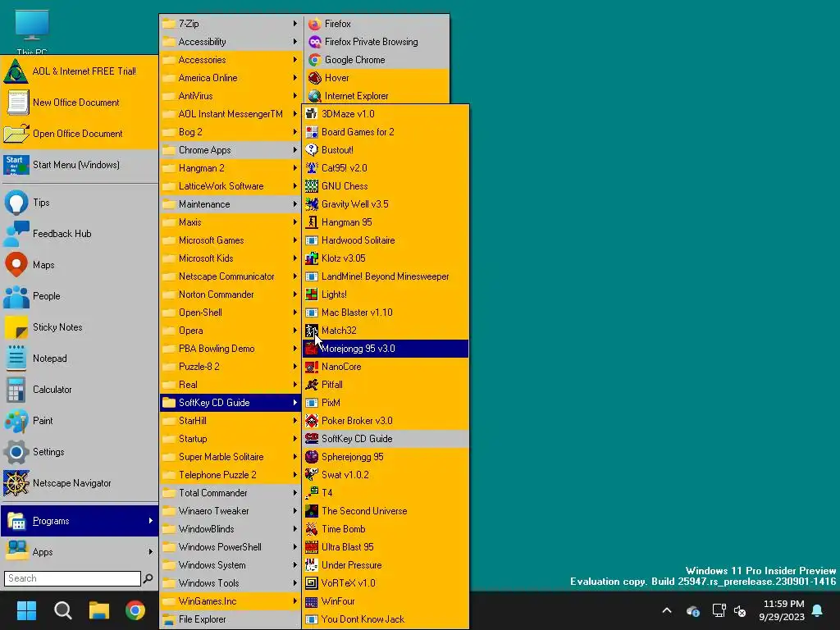840x630 pixels.
Task: Select LandMine! Beyond Minesweeper entry
Action: 386,276
